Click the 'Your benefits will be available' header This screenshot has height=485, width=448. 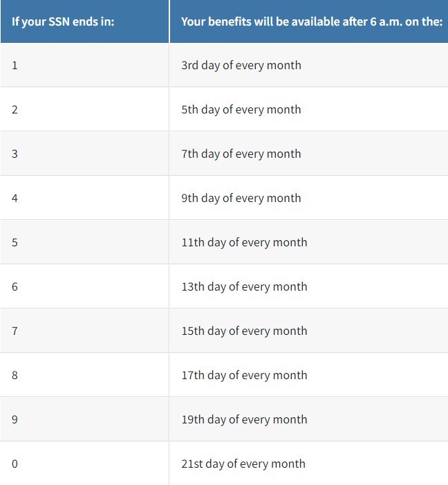point(309,21)
